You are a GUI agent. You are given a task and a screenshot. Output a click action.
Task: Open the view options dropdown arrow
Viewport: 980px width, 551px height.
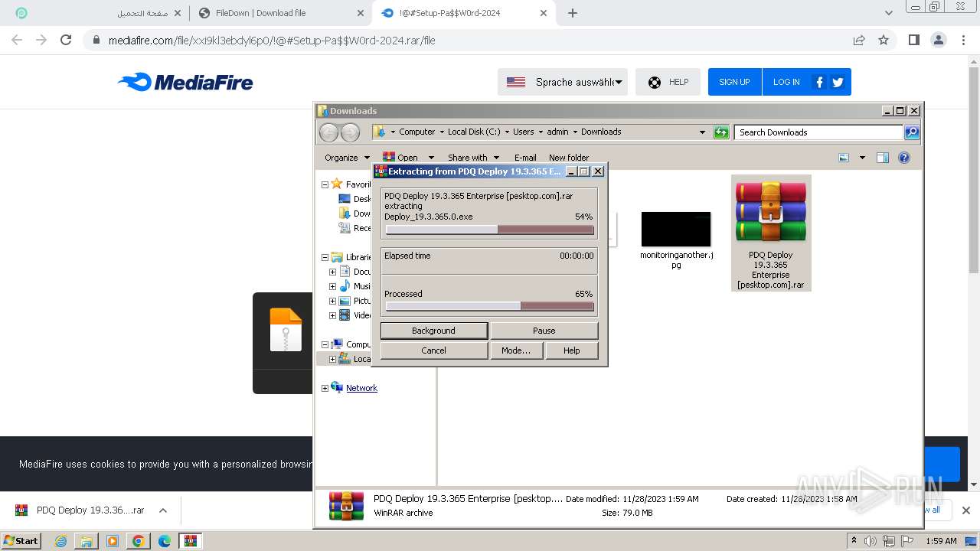(x=862, y=158)
